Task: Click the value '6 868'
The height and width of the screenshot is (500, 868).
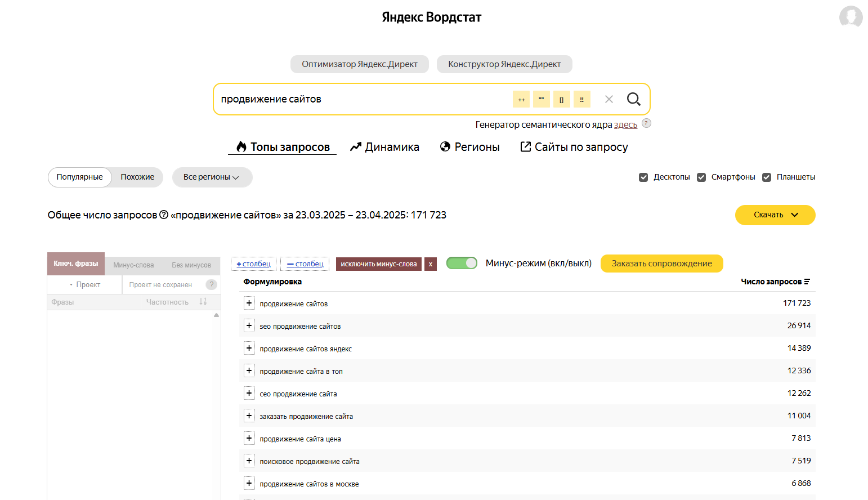Action: click(802, 483)
